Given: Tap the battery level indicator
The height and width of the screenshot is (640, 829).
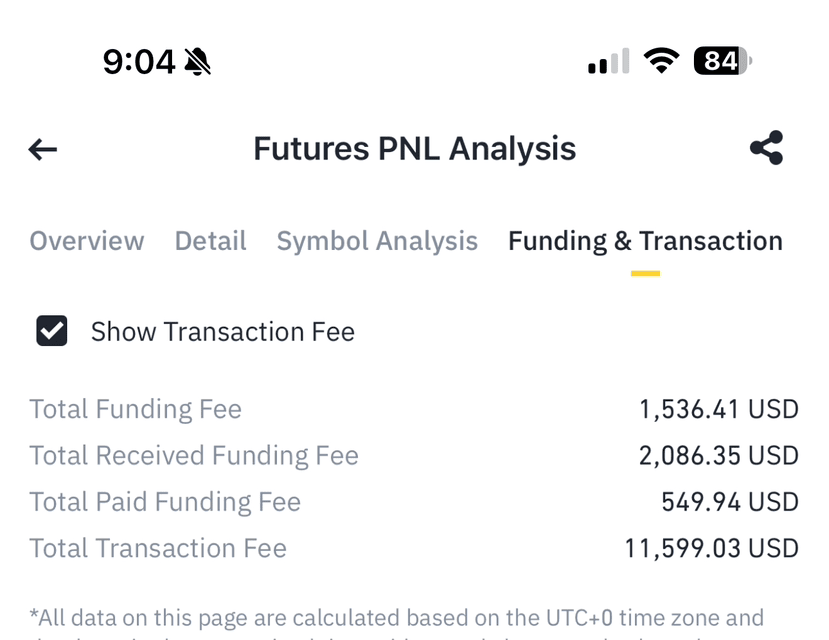Looking at the screenshot, I should [x=723, y=61].
